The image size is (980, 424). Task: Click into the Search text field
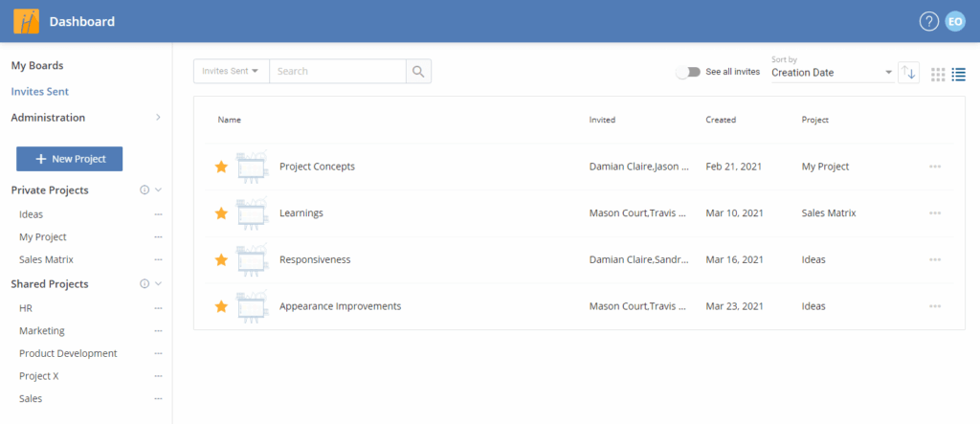(x=337, y=71)
